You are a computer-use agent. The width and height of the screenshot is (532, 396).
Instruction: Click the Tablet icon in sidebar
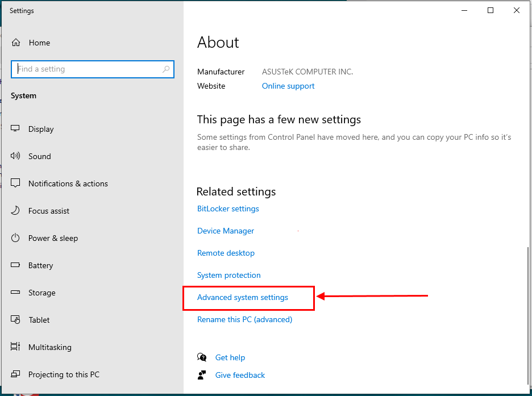pyautogui.click(x=15, y=319)
